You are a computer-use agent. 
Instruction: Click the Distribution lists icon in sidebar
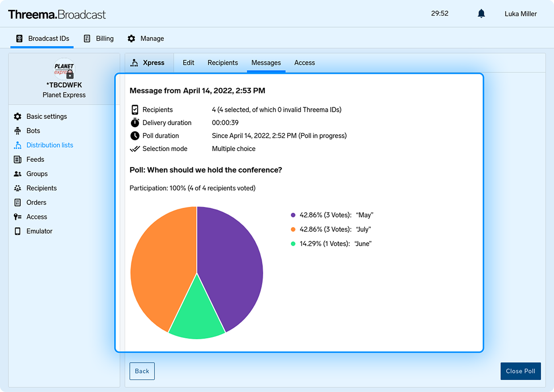tap(17, 145)
